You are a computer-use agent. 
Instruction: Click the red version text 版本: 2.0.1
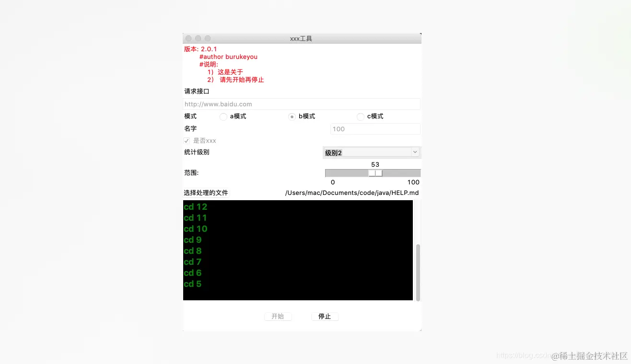pos(200,49)
